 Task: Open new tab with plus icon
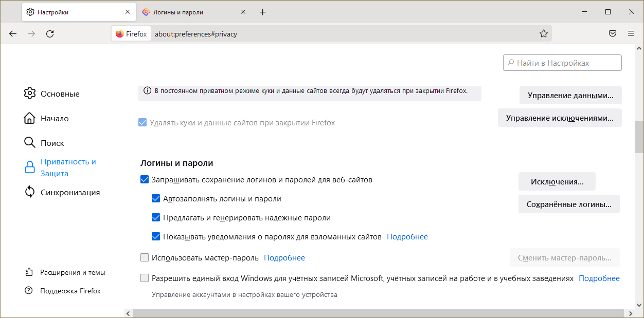(263, 12)
